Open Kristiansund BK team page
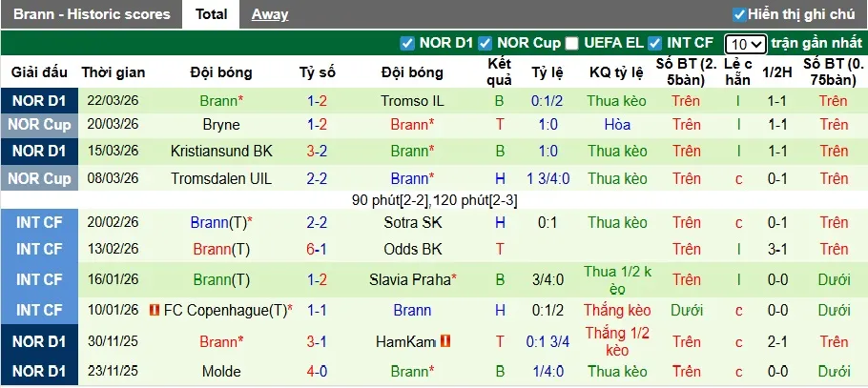Viewport: 868px width, 388px height. pyautogui.click(x=221, y=151)
